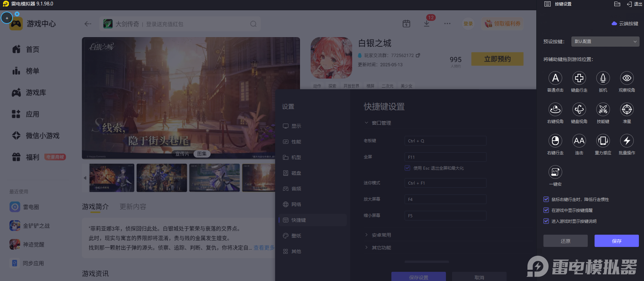The height and width of the screenshot is (281, 644).
Task: Expand the 其它功能 section
Action: click(x=378, y=248)
